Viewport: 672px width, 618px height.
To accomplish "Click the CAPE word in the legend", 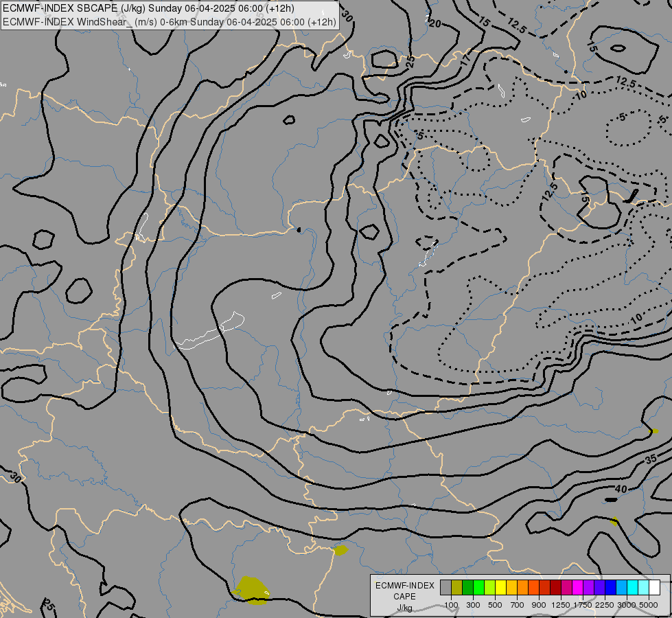I will click(404, 597).
